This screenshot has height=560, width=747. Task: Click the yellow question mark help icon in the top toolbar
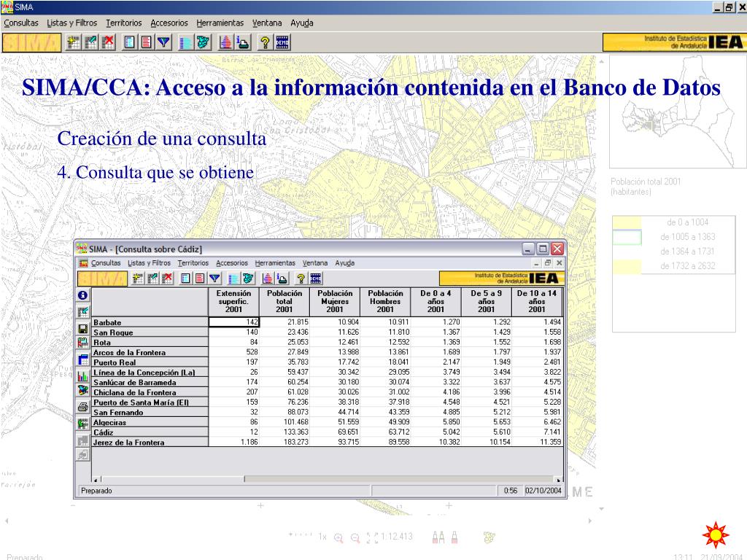coord(265,42)
